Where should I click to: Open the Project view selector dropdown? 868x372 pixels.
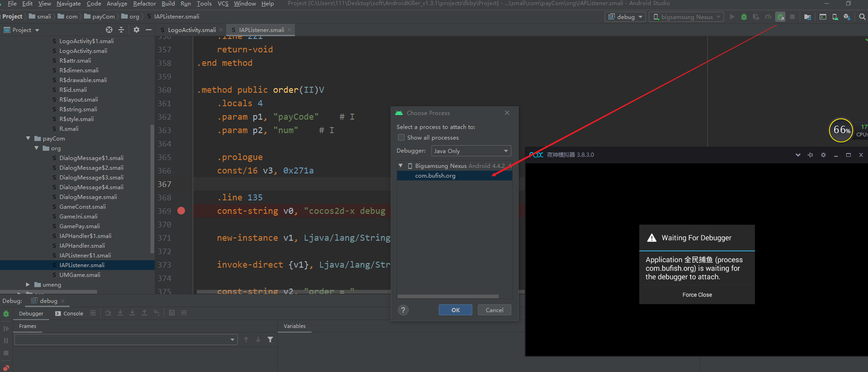22,30
